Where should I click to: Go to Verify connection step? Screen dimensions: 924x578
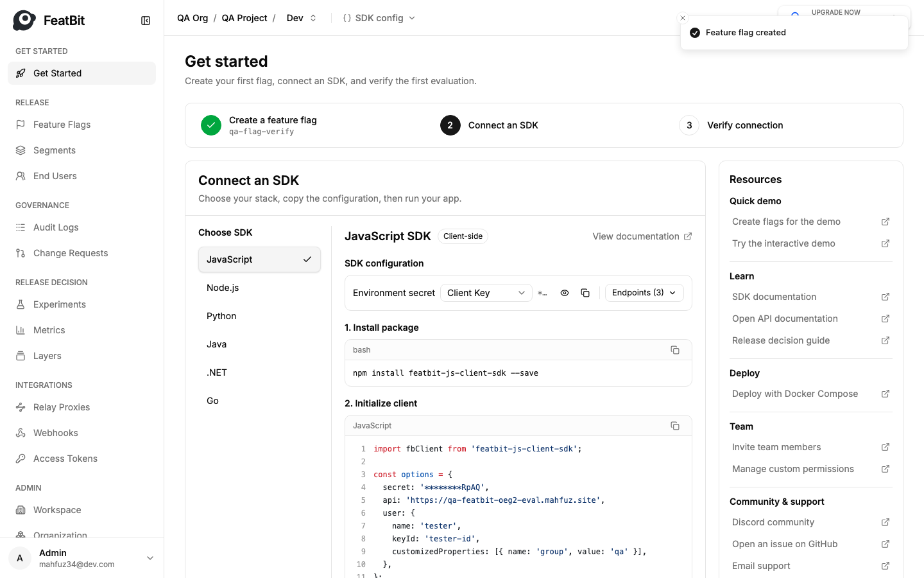click(731, 125)
